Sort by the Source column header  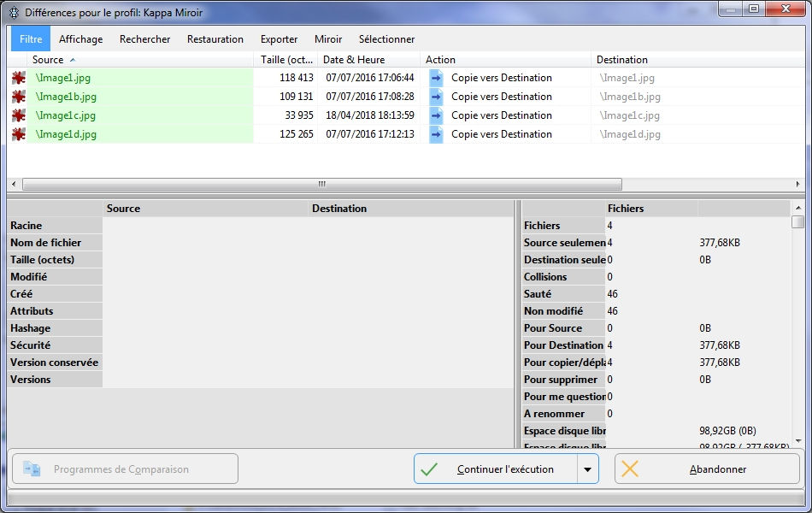pos(140,60)
